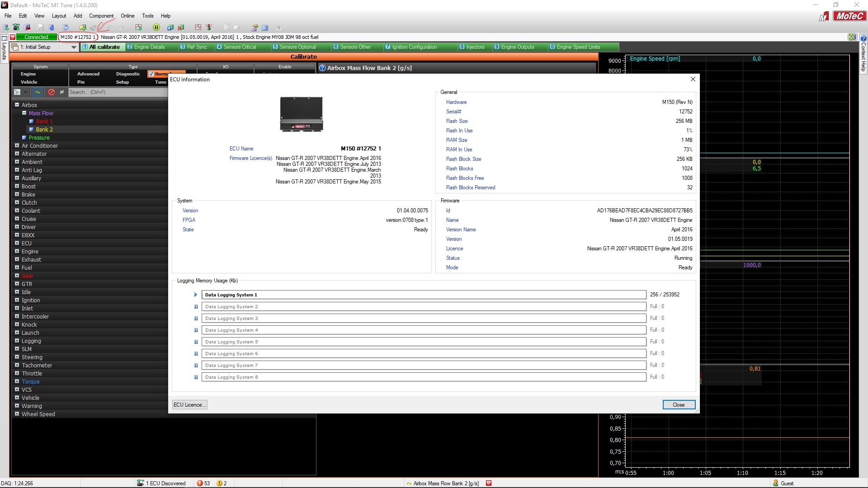
Task: Click the channel search input field
Action: pyautogui.click(x=118, y=92)
